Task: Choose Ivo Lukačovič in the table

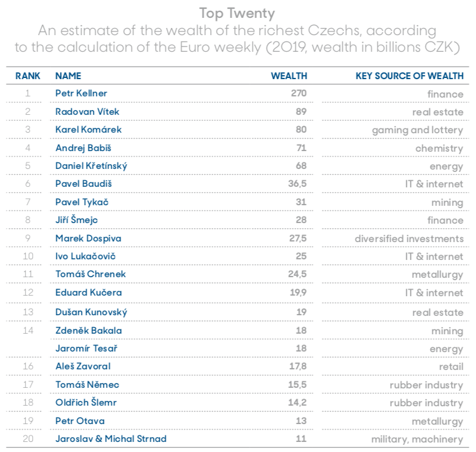Action: point(85,256)
